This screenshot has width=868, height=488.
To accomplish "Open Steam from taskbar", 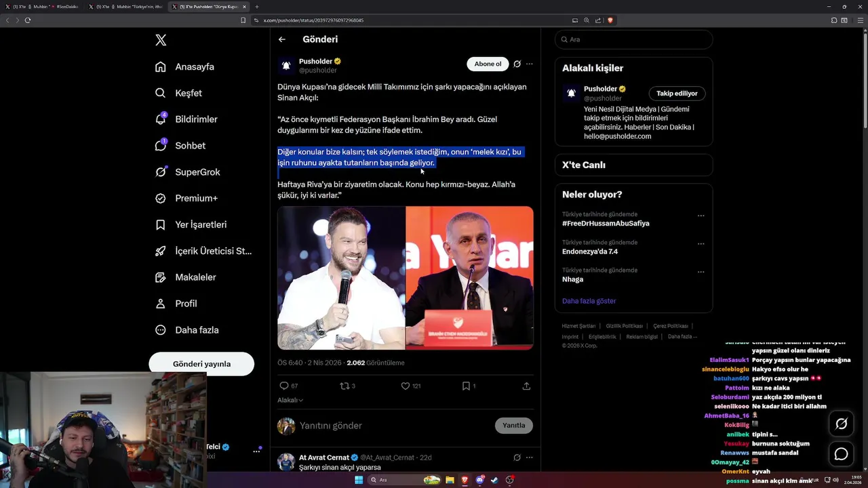I will pyautogui.click(x=494, y=480).
